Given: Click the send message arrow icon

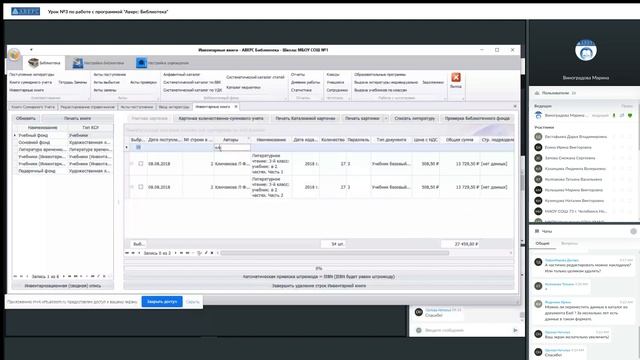Looking at the screenshot, I should tap(515, 330).
